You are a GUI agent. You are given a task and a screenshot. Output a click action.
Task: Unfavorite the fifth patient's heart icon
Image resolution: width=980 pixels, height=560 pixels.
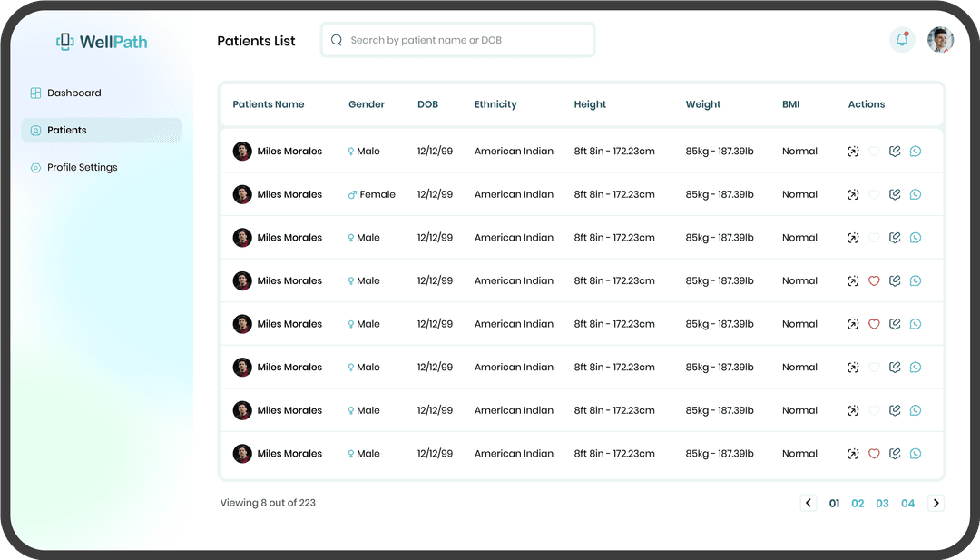pos(874,323)
